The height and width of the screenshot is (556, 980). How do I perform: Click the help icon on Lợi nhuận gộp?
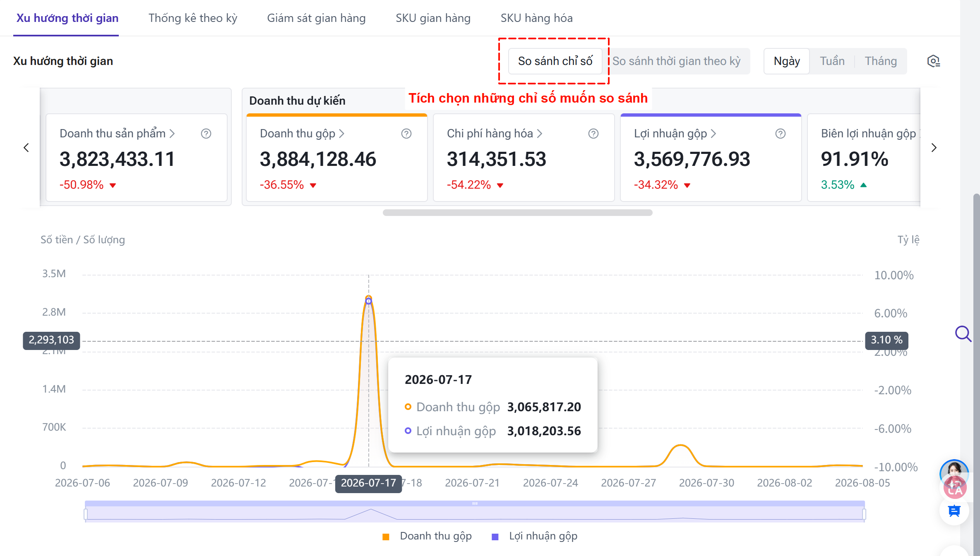click(781, 134)
